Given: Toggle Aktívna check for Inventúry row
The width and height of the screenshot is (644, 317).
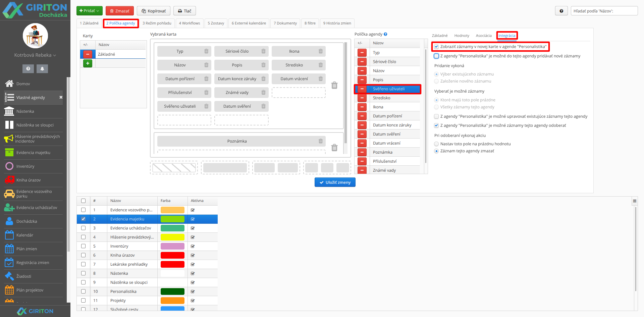Looking at the screenshot, I should (193, 246).
